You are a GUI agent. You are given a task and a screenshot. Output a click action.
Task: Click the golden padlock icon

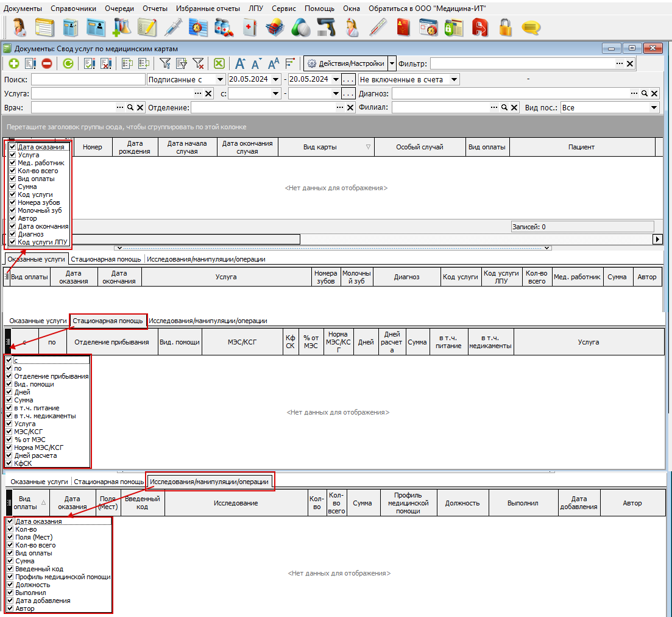pyautogui.click(x=505, y=28)
